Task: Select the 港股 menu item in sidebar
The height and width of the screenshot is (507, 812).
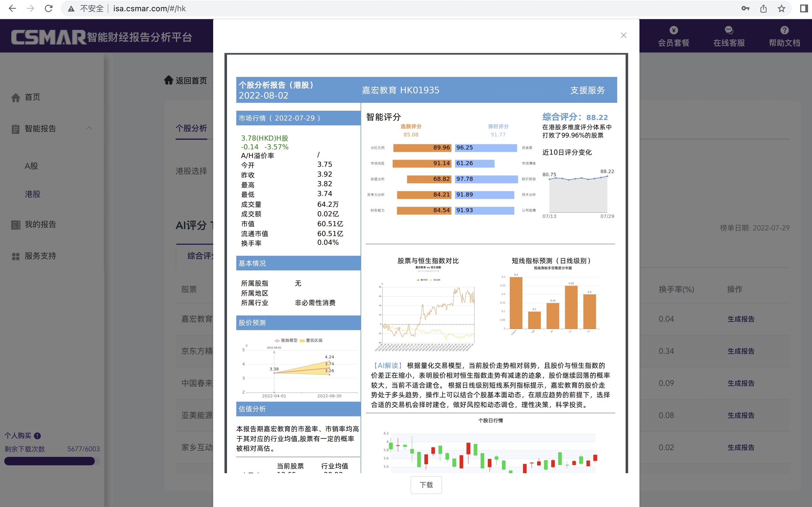Action: coord(32,193)
